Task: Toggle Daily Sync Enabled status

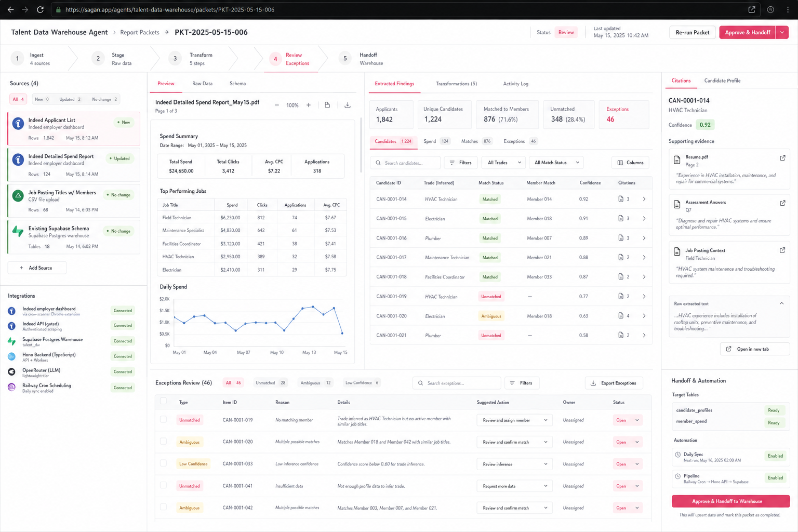Action: 775,456
